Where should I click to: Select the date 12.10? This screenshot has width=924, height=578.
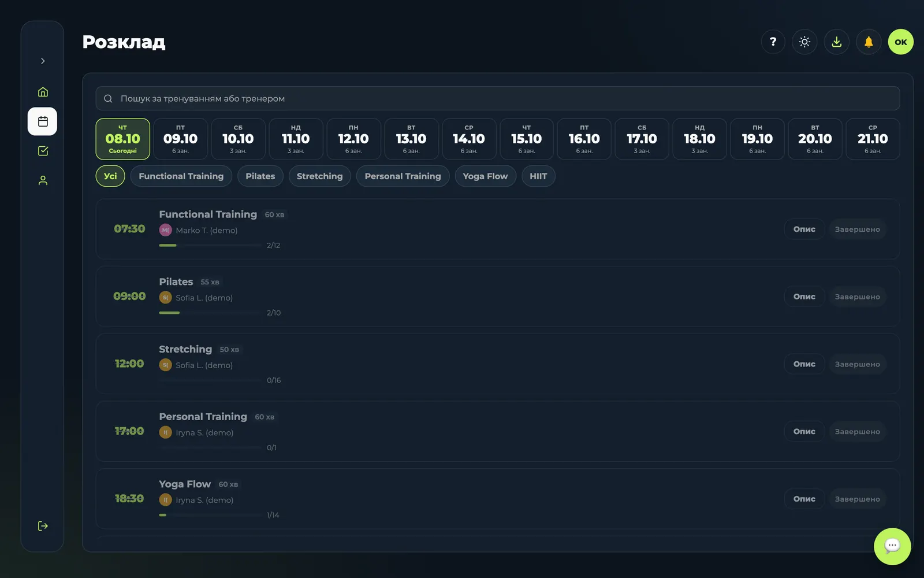point(353,139)
